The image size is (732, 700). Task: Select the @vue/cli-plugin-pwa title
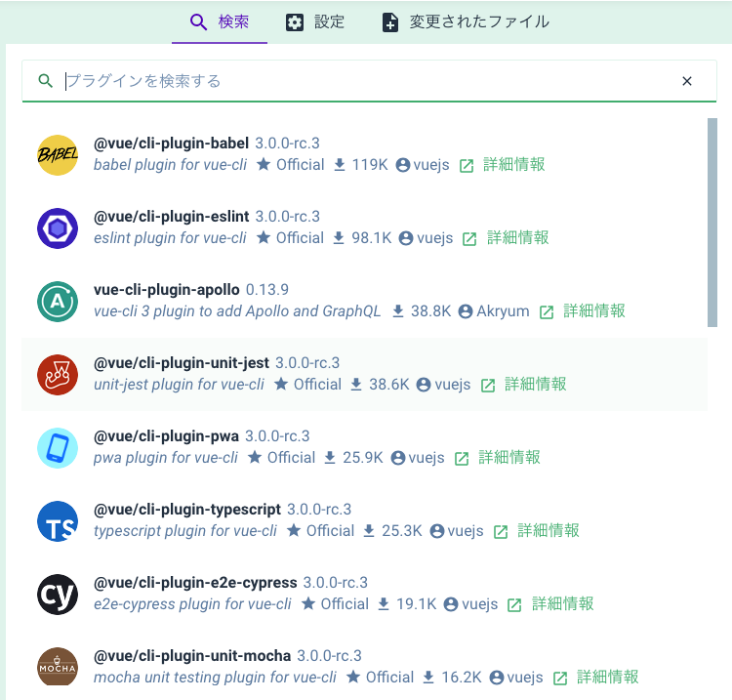point(166,436)
